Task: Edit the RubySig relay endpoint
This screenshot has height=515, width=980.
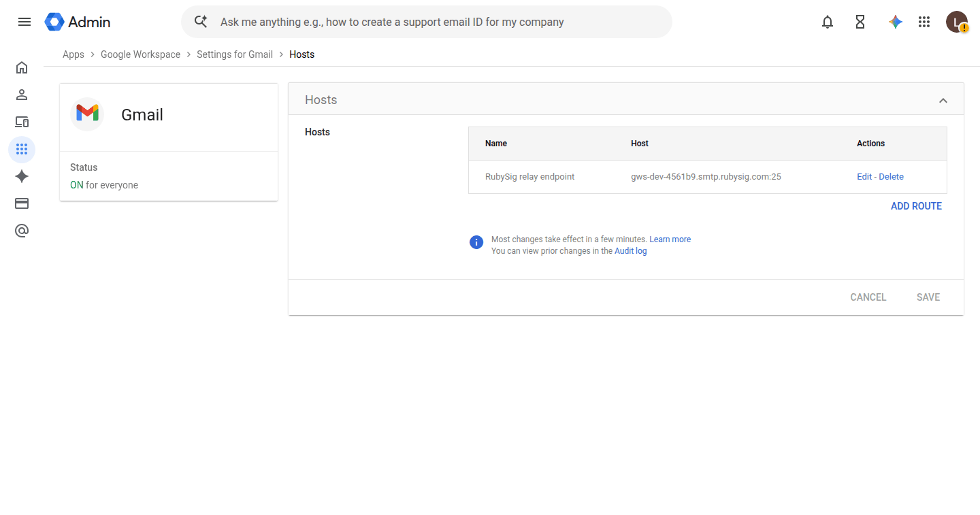Action: (864, 177)
